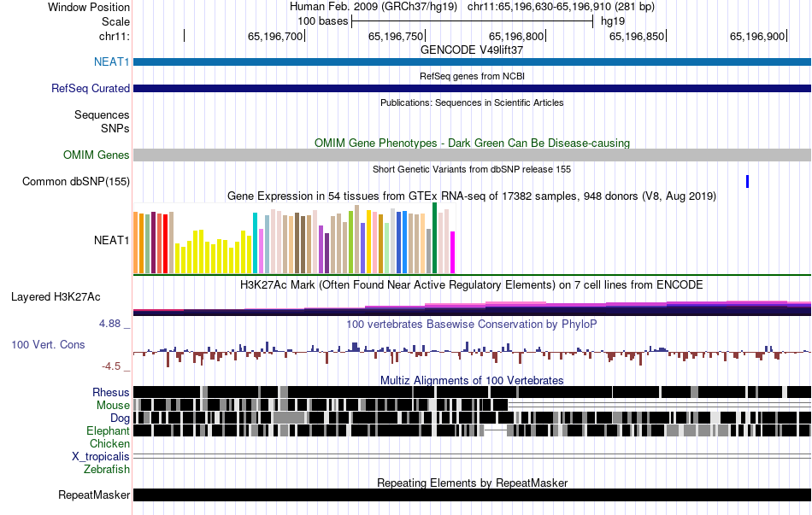Screen dimensions: 812x515
Task: Click the Sequences publications track label
Action: coord(102,115)
